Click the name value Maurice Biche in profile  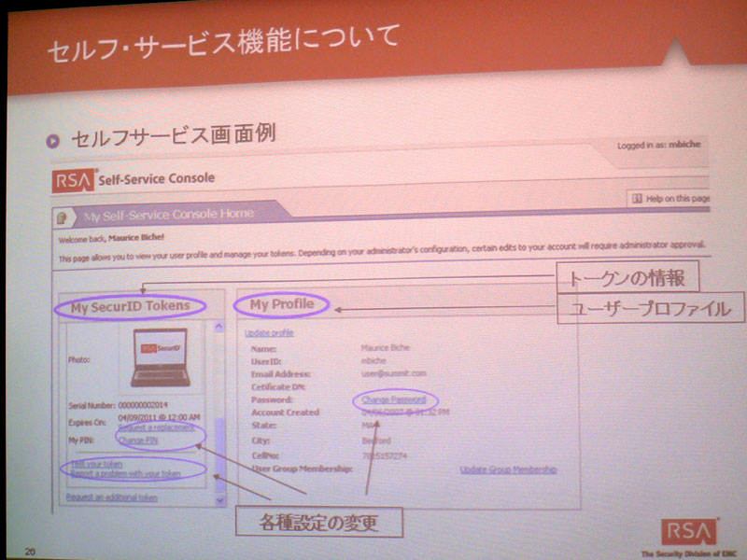386,347
